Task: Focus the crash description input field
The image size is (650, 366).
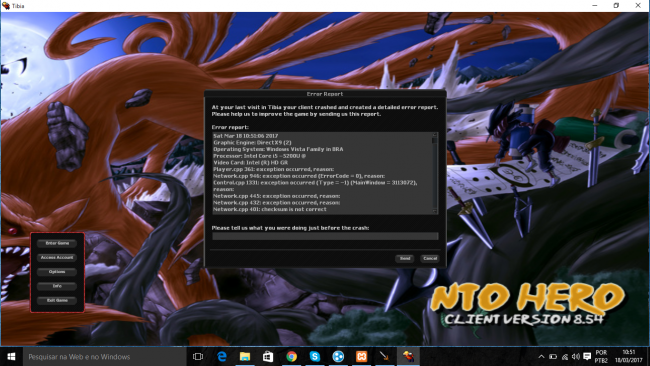Action: [x=325, y=236]
